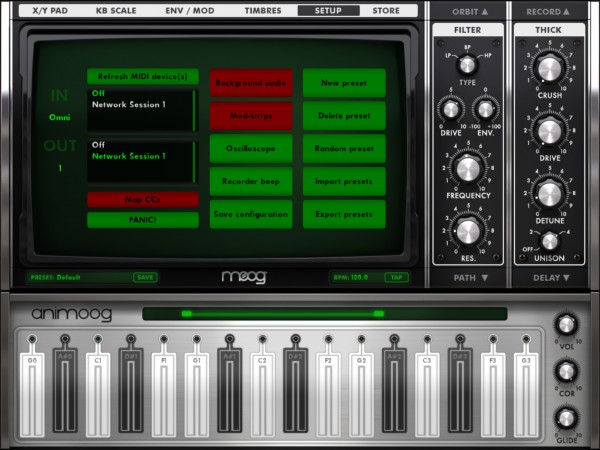This screenshot has width=600, height=450.
Task: Click the THICK DRIVE knob
Action: 549,131
